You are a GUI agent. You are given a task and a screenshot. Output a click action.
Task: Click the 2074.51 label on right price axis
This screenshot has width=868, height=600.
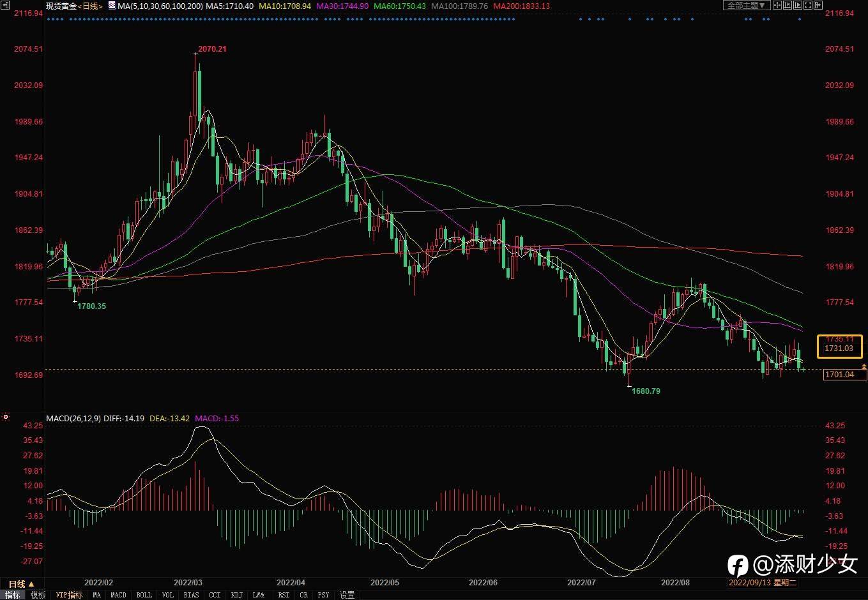[839, 49]
